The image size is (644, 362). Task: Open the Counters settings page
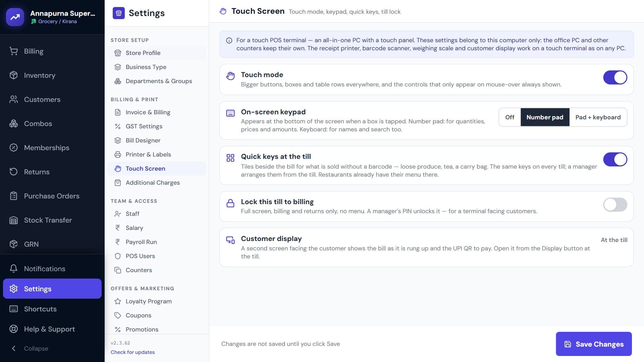[x=157, y=270]
